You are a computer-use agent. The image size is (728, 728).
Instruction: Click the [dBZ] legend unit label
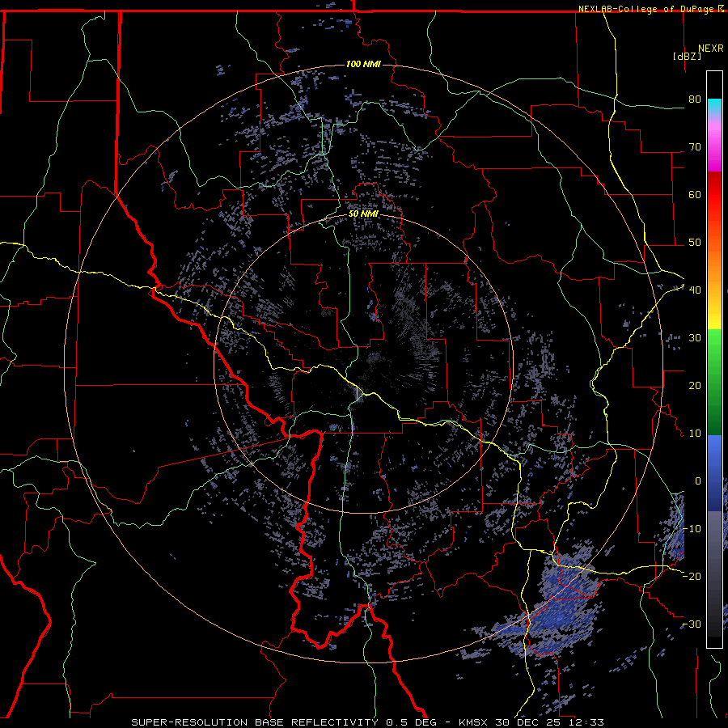click(x=687, y=57)
